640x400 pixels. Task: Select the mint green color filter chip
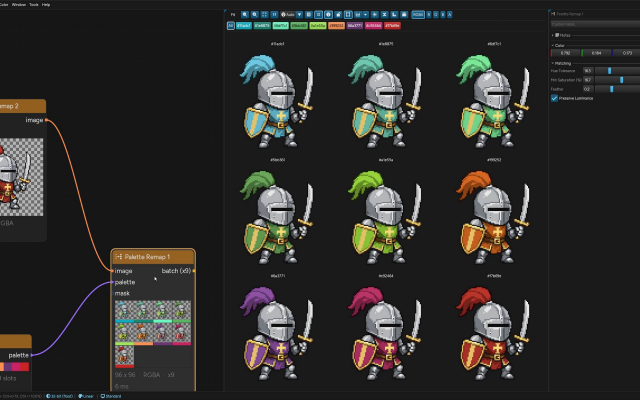coord(280,26)
